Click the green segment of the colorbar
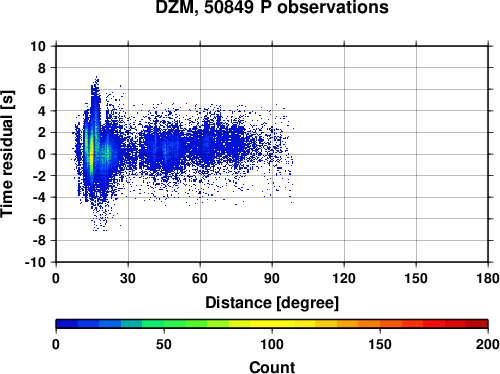Screen dimensions: 500x374 coord(175,324)
